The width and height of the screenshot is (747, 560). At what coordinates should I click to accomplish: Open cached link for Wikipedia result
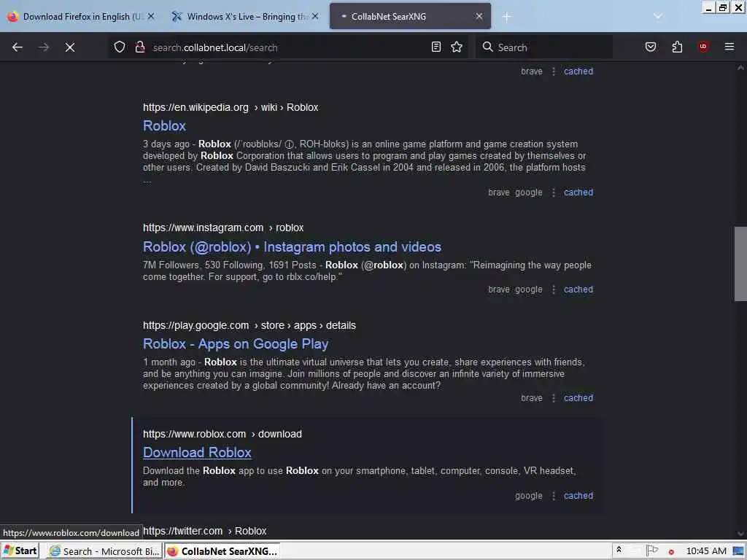point(578,192)
